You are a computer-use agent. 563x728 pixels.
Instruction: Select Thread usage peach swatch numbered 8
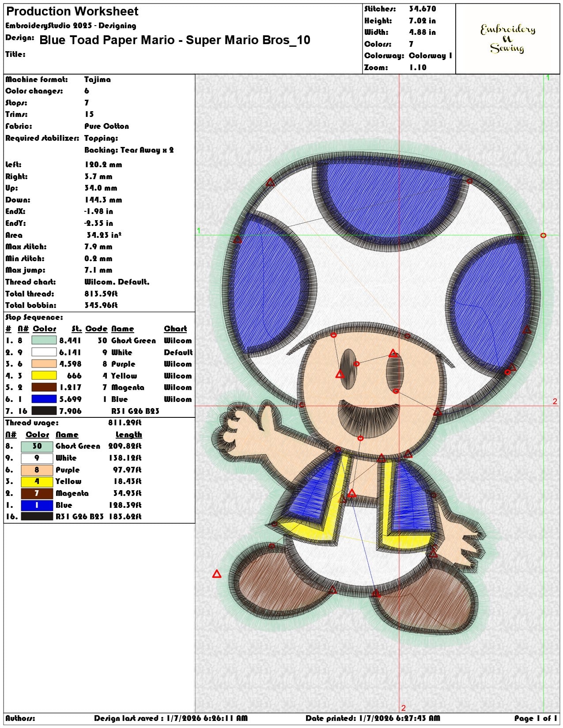[37, 470]
